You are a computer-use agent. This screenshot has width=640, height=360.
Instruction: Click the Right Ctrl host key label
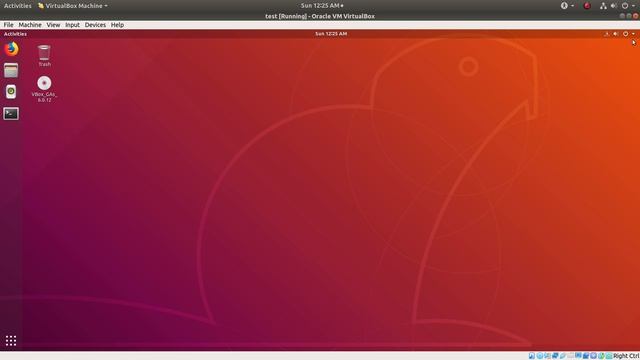tap(626, 356)
